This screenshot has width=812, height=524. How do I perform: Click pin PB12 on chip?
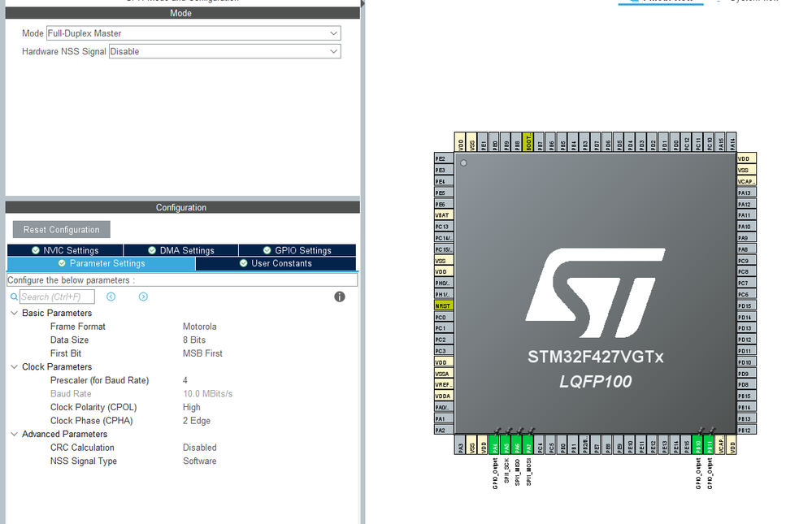(747, 430)
